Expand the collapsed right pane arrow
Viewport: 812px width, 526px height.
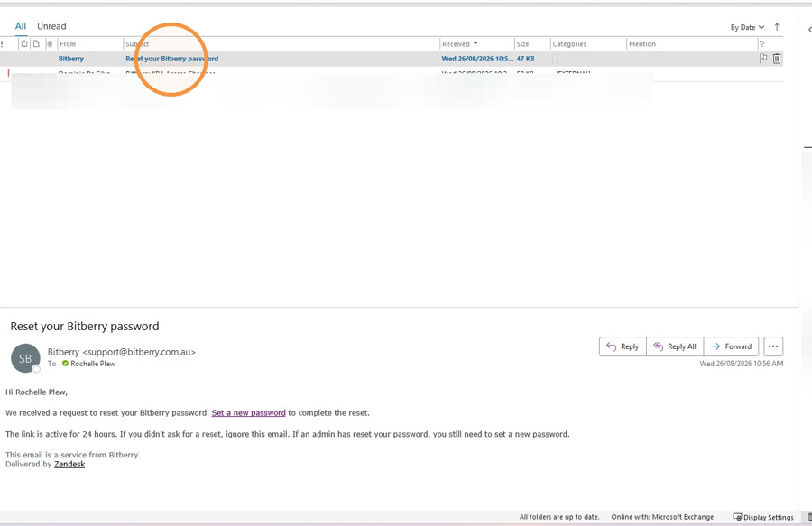click(x=809, y=30)
